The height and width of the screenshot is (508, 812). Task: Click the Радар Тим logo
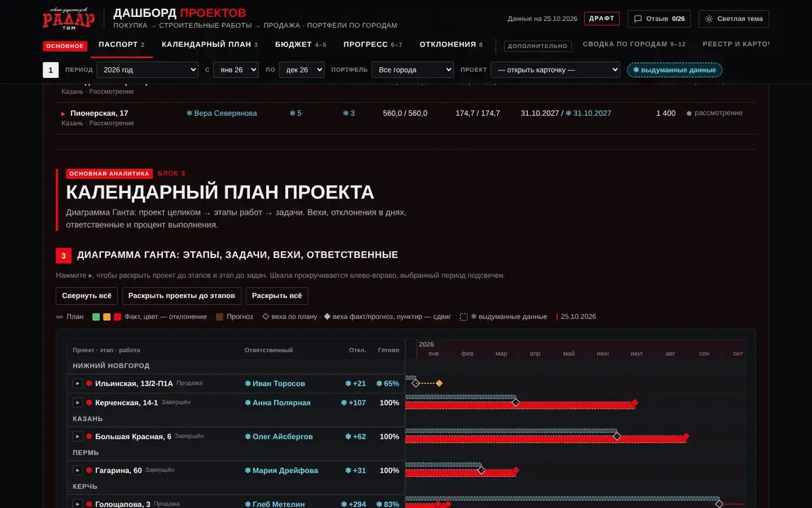click(x=68, y=18)
